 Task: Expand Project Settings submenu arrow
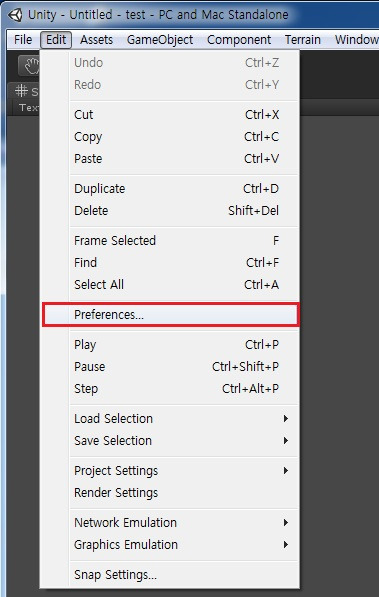pyautogui.click(x=286, y=471)
